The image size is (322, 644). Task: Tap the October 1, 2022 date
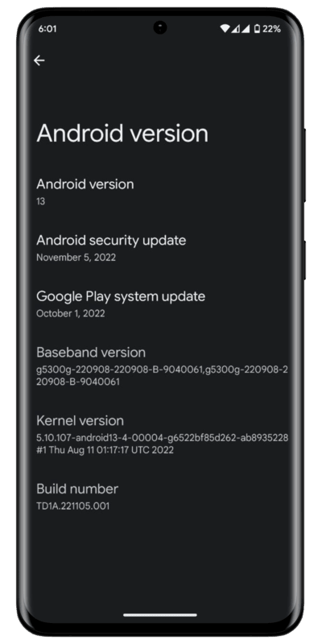[x=71, y=313]
